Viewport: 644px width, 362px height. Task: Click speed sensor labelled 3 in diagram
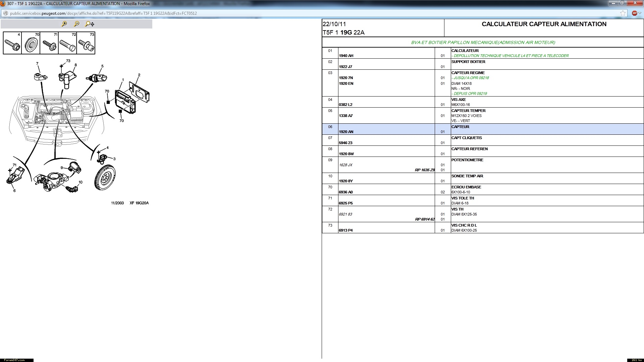(103, 158)
